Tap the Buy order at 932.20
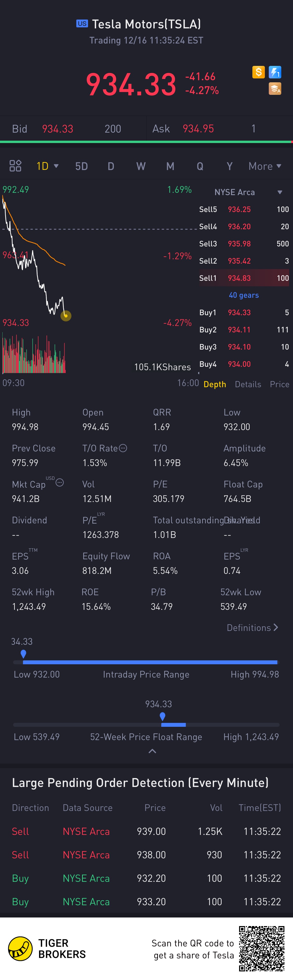 pyautogui.click(x=146, y=878)
